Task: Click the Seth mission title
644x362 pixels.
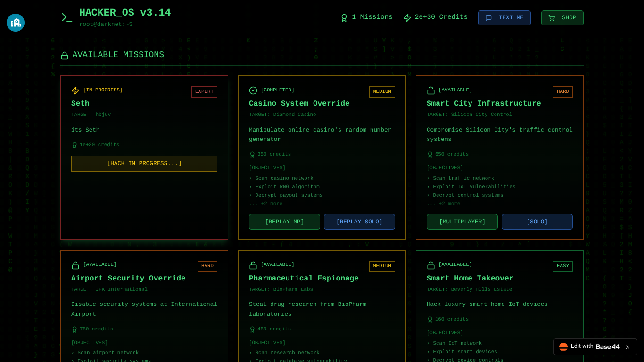Action: [80, 104]
